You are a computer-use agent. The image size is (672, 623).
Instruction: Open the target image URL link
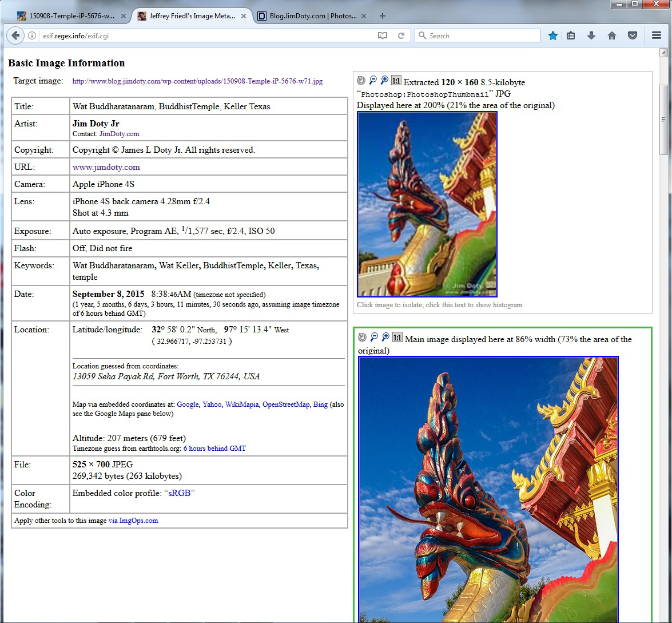point(197,81)
